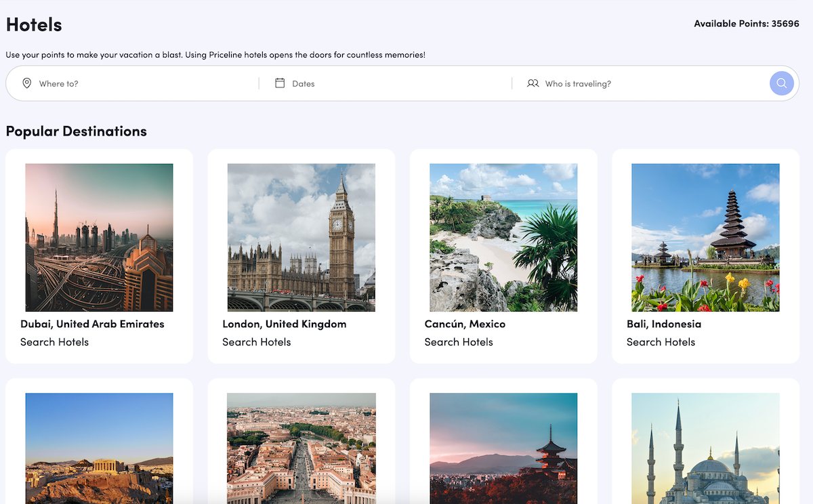This screenshot has height=504, width=813.
Task: Open the Athens Acropolis destination image
Action: click(x=99, y=448)
